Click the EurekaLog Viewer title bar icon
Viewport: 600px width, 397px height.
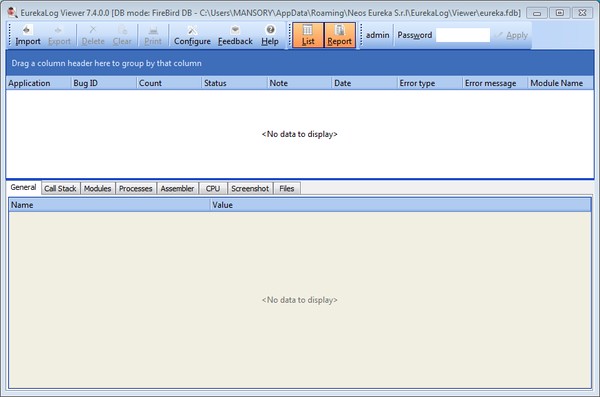(12, 13)
